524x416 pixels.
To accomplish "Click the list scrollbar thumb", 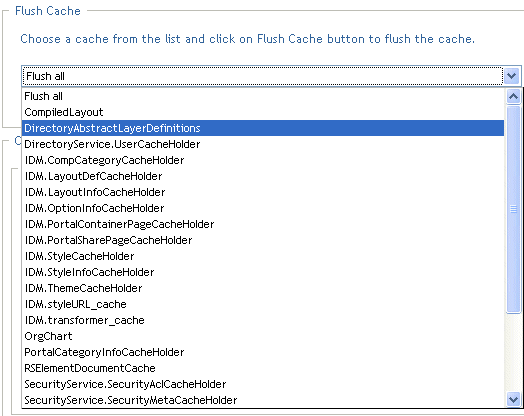I will (513, 210).
